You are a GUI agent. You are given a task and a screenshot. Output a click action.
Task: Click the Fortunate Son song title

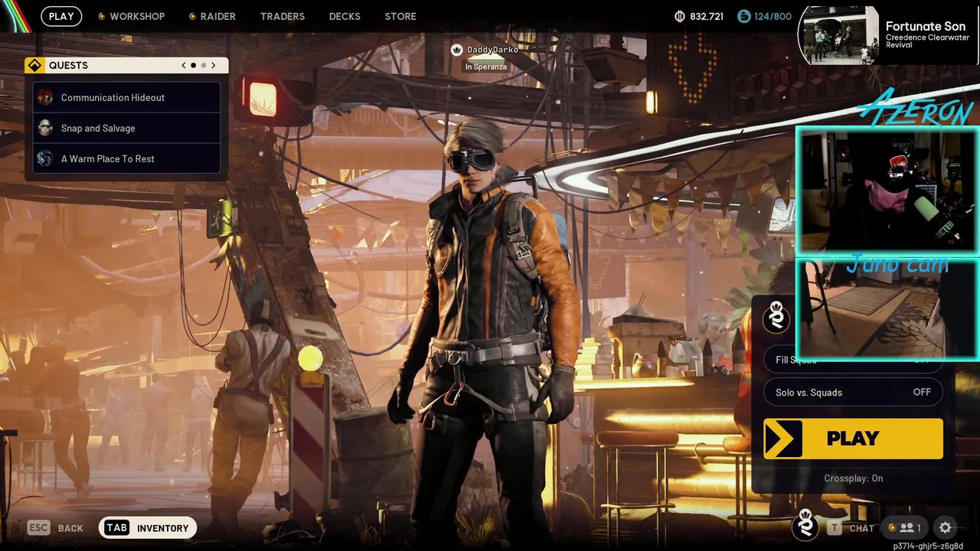(926, 26)
